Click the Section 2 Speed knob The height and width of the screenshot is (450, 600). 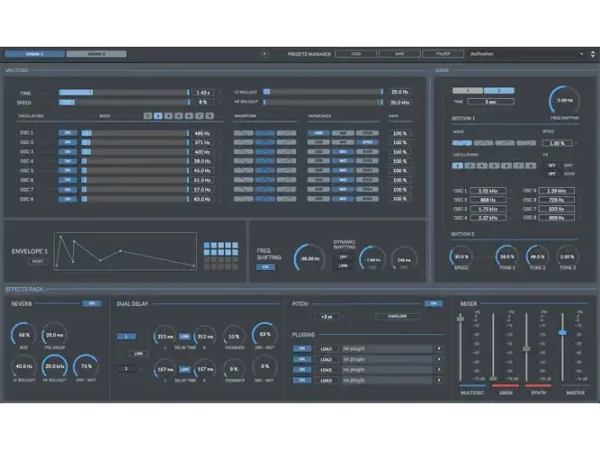(x=461, y=257)
